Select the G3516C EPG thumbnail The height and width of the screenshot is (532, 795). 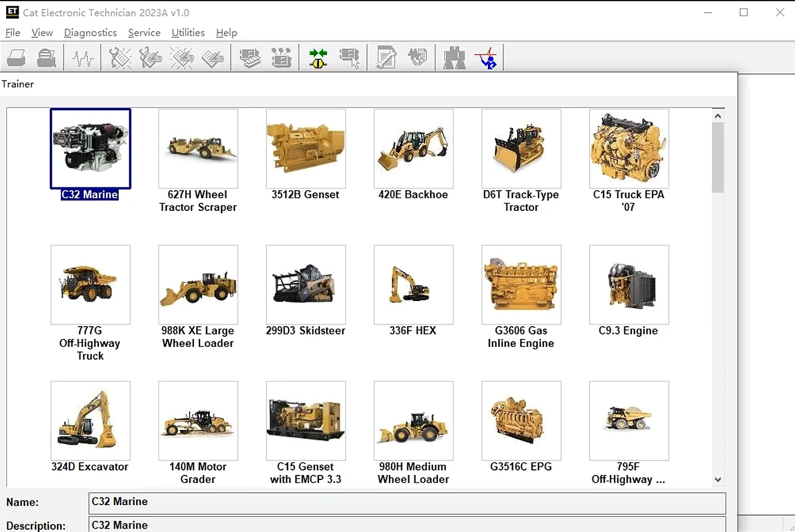pos(521,421)
